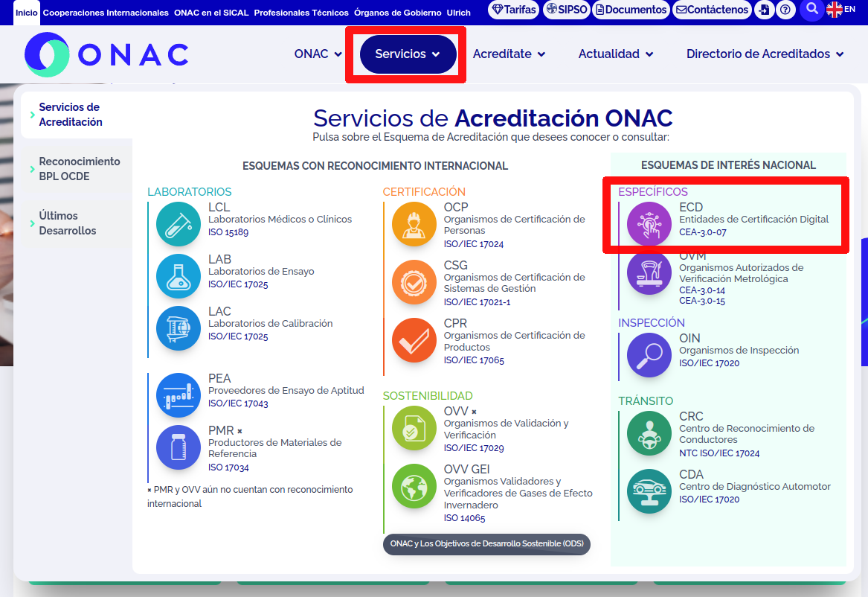The height and width of the screenshot is (597, 868).
Task: Click Centro de Diagnóstico Automotor link
Action: pos(755,487)
